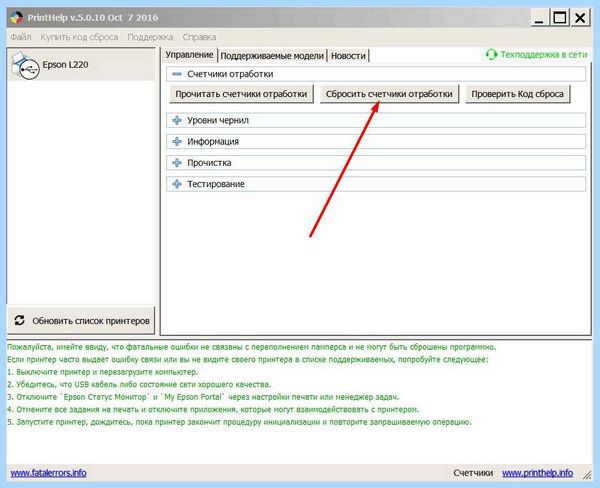Click Сбросить счетчики отработки button
The image size is (600, 488).
pyautogui.click(x=389, y=94)
